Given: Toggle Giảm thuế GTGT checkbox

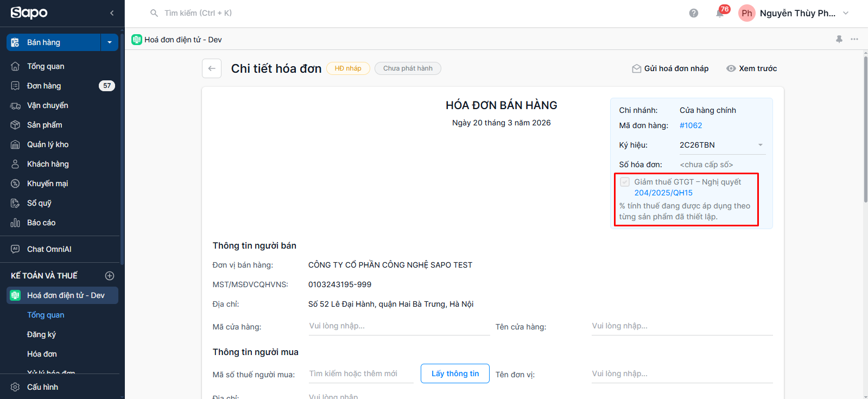Looking at the screenshot, I should (625, 182).
